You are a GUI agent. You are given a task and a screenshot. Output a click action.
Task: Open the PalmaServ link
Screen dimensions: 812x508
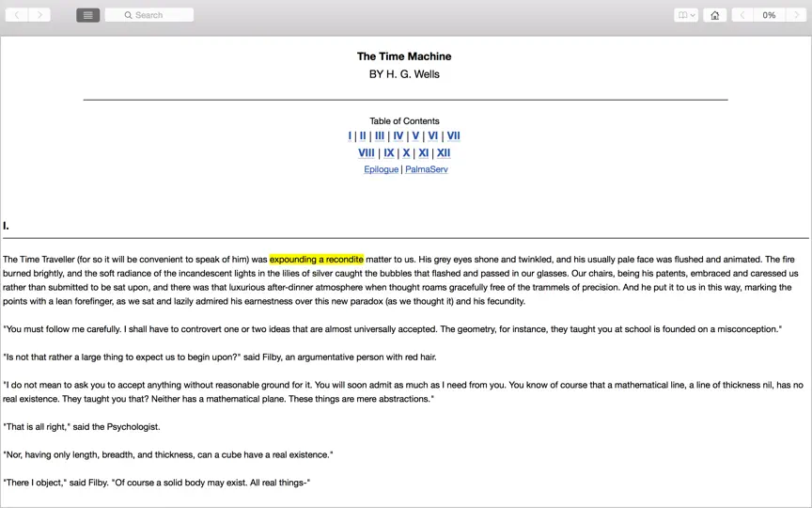pos(427,169)
